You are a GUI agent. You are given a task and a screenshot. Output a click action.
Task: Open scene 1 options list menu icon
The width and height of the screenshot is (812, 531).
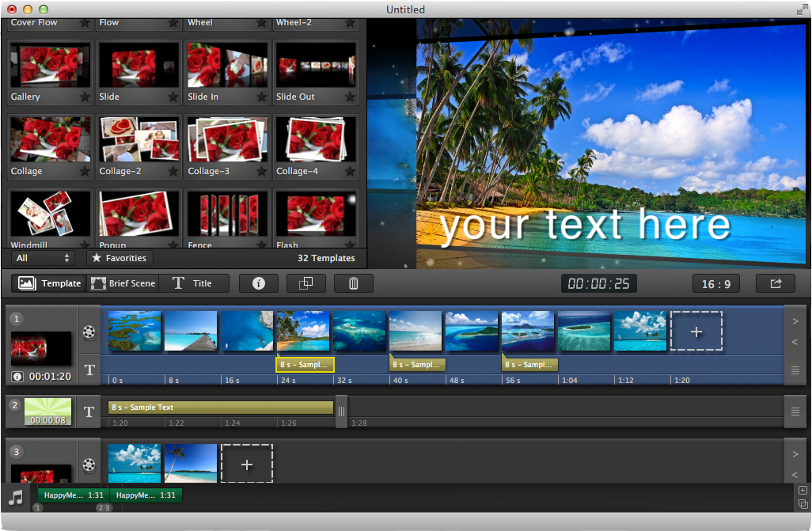795,370
